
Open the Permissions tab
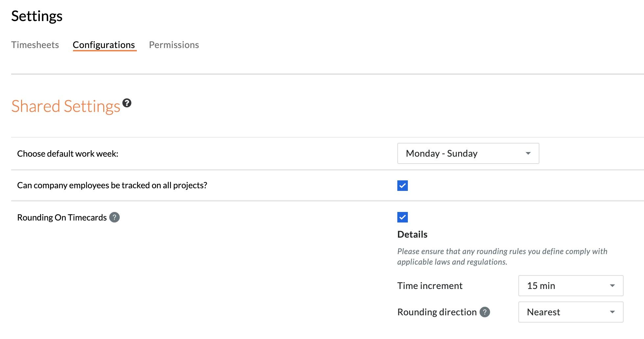(x=174, y=45)
